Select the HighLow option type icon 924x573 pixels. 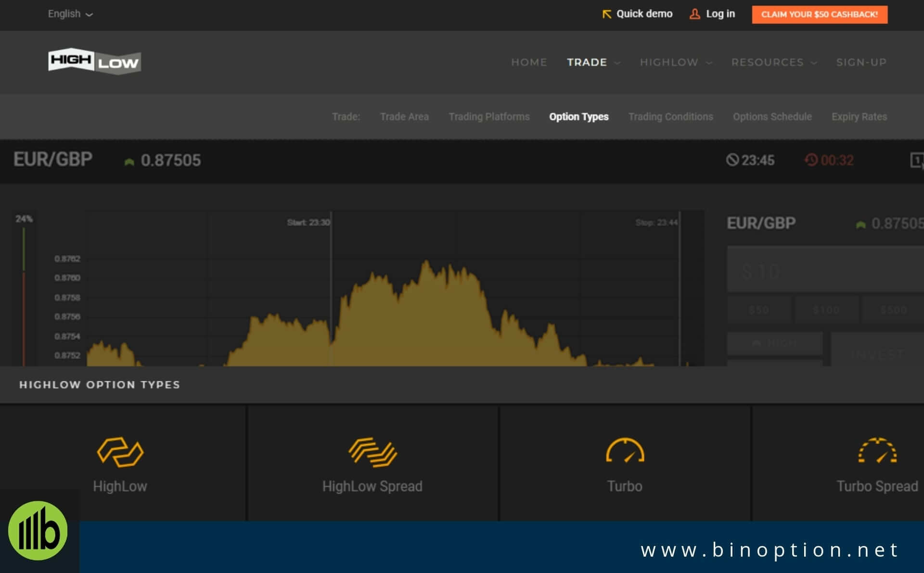point(120,452)
